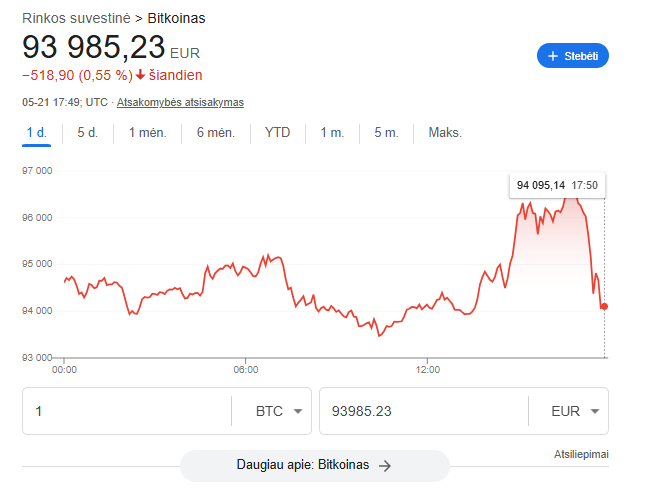The image size is (651, 489).
Task: Click the 93 985,23 price text
Action: coord(93,46)
